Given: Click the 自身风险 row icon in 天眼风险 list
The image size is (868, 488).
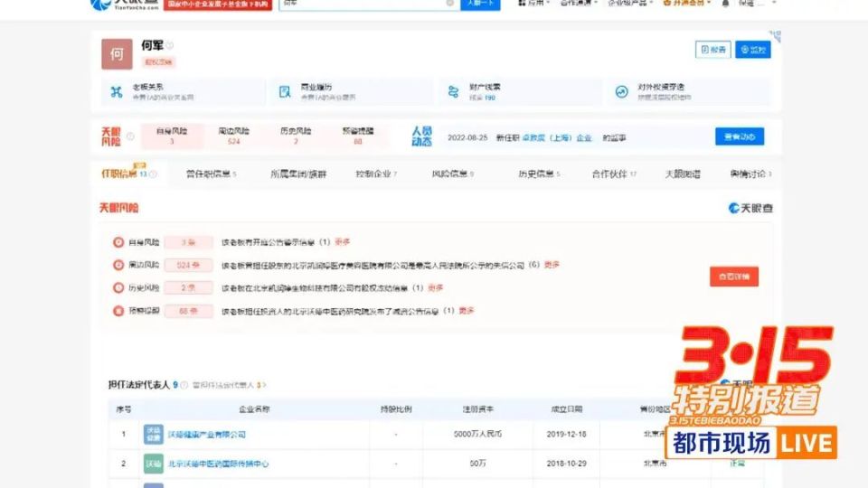Looking at the screenshot, I should [x=118, y=242].
